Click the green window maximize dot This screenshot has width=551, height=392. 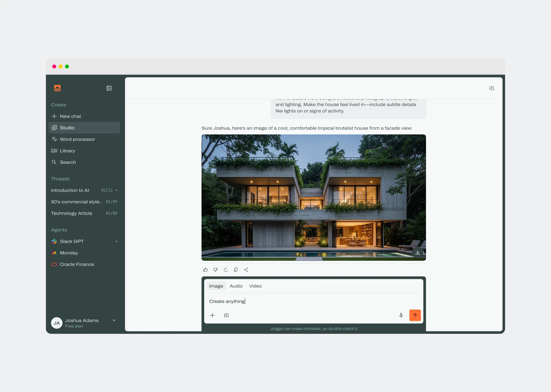[67, 66]
